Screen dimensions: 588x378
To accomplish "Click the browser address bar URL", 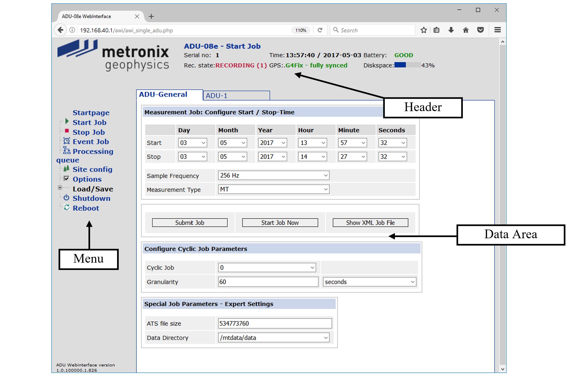I will 126,30.
